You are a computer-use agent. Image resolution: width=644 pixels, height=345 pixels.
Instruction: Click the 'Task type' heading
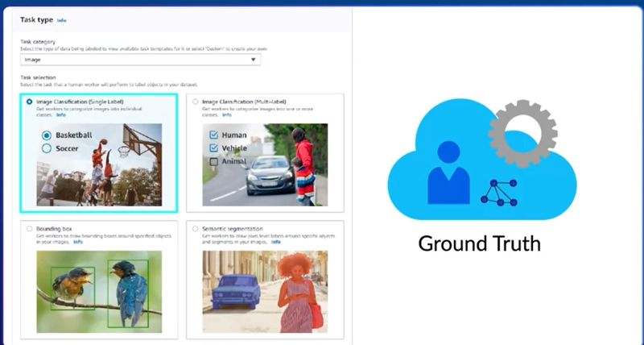(x=36, y=19)
